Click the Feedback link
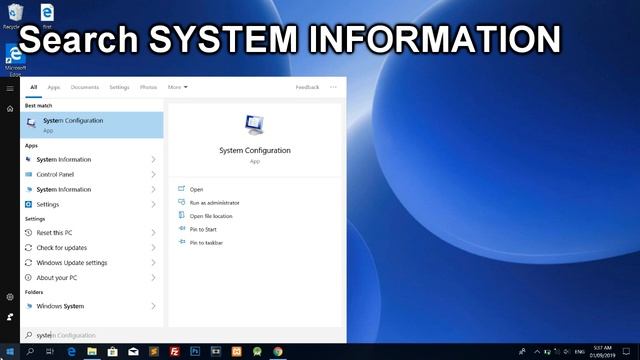 pos(307,87)
